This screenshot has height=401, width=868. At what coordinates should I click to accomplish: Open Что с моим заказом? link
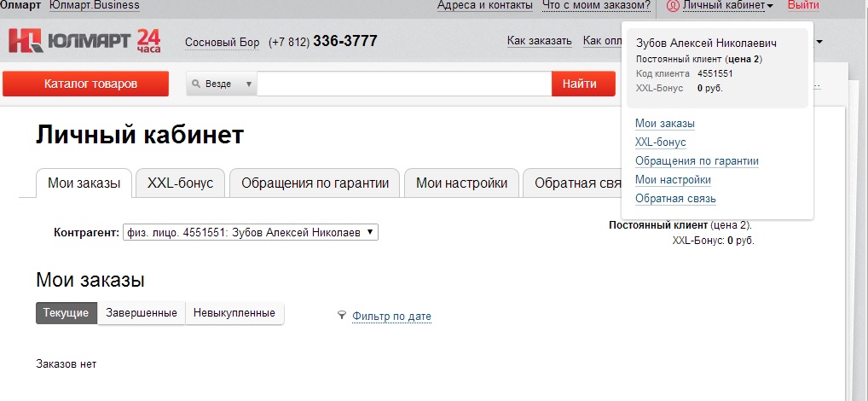tap(597, 5)
